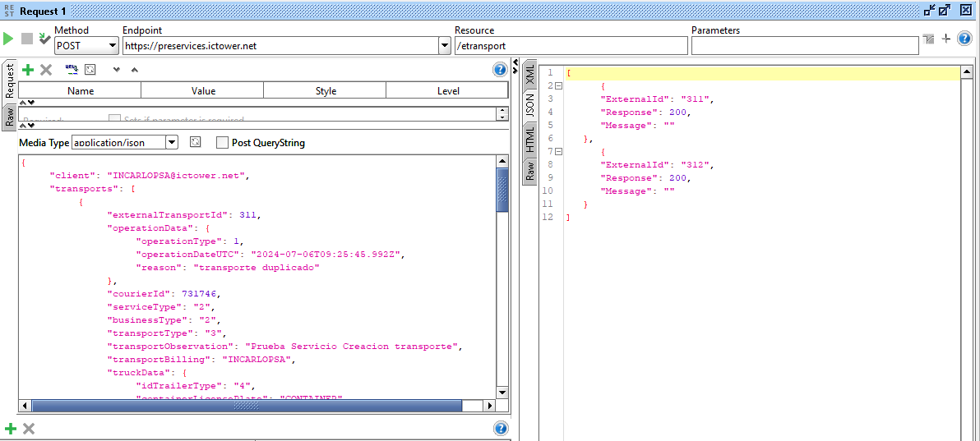Click the "reason": "transporte duplicado" line
980x441 pixels.
tap(228, 268)
